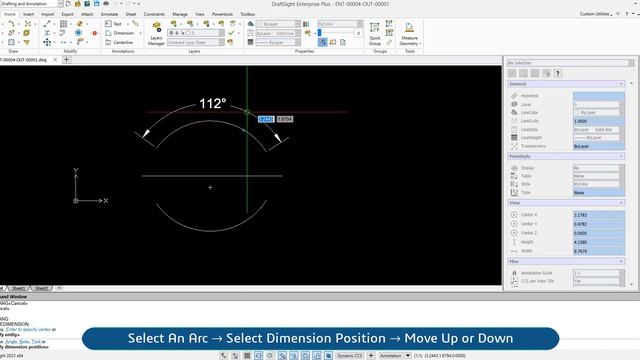This screenshot has height=360, width=640.
Task: Open the ByLayer line color dropdown in ribbon
Action: coord(298,24)
